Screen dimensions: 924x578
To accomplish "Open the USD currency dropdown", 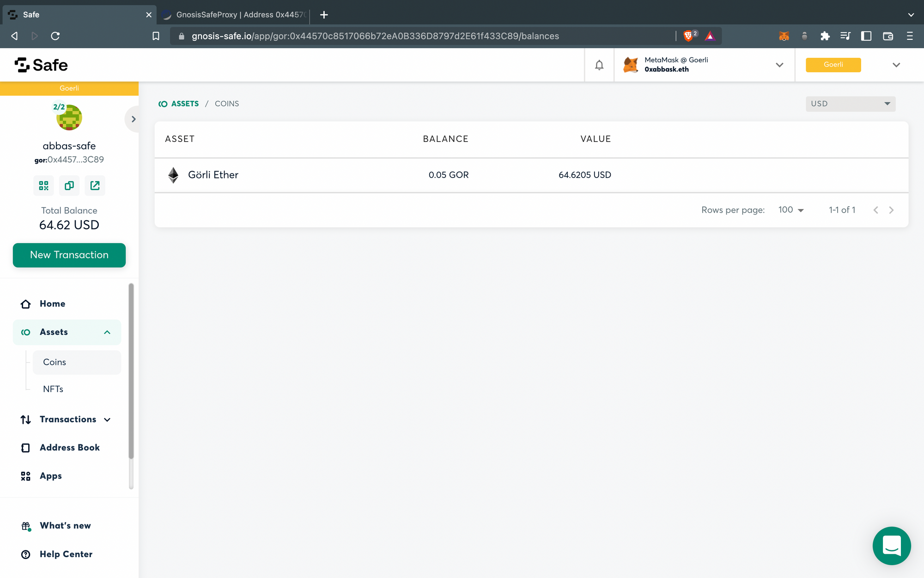I will point(850,104).
